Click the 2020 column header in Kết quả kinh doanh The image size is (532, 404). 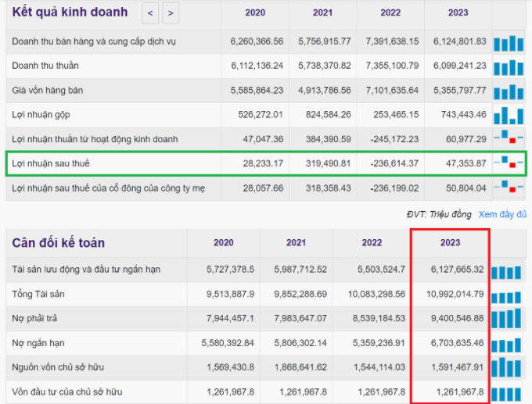pos(255,13)
